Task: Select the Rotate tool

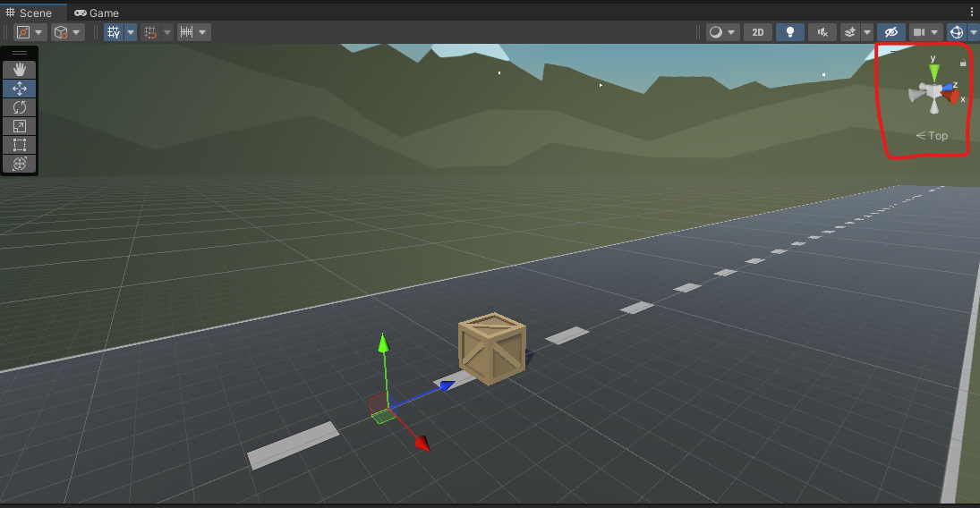Action: pyautogui.click(x=20, y=107)
